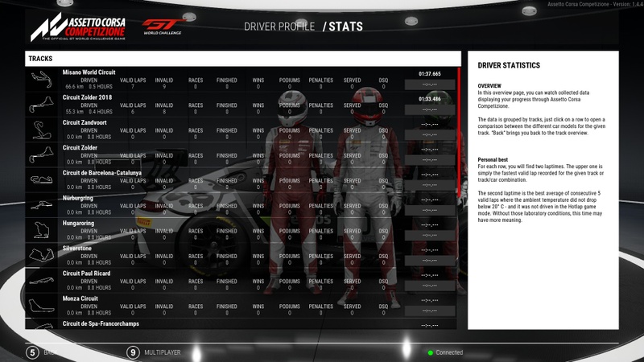Image resolution: width=644 pixels, height=362 pixels.
Task: Click the GT World Challenge logo
Action: (163, 27)
